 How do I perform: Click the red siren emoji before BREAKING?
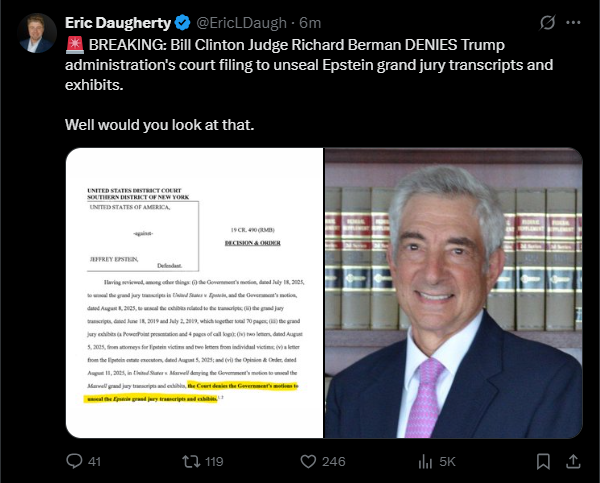[x=75, y=45]
